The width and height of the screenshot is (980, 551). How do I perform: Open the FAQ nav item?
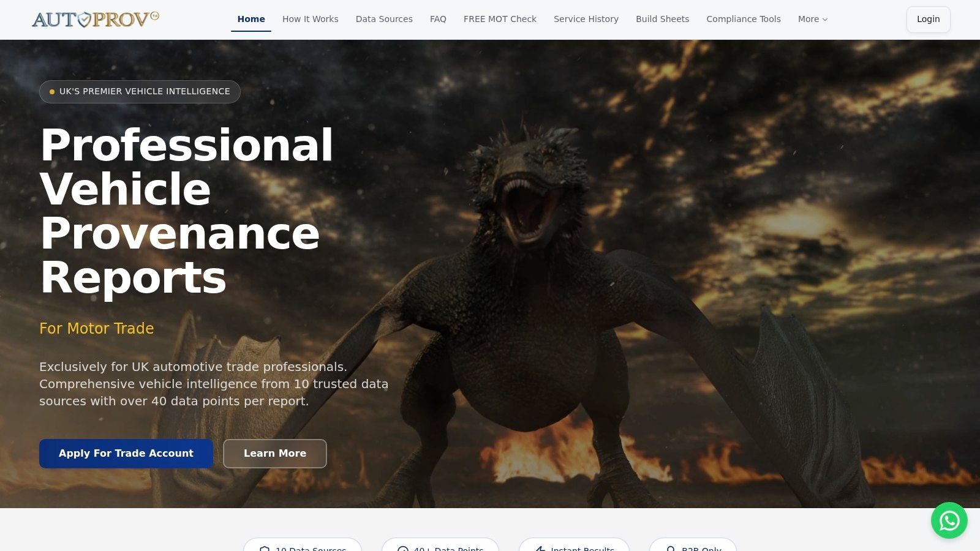(438, 19)
